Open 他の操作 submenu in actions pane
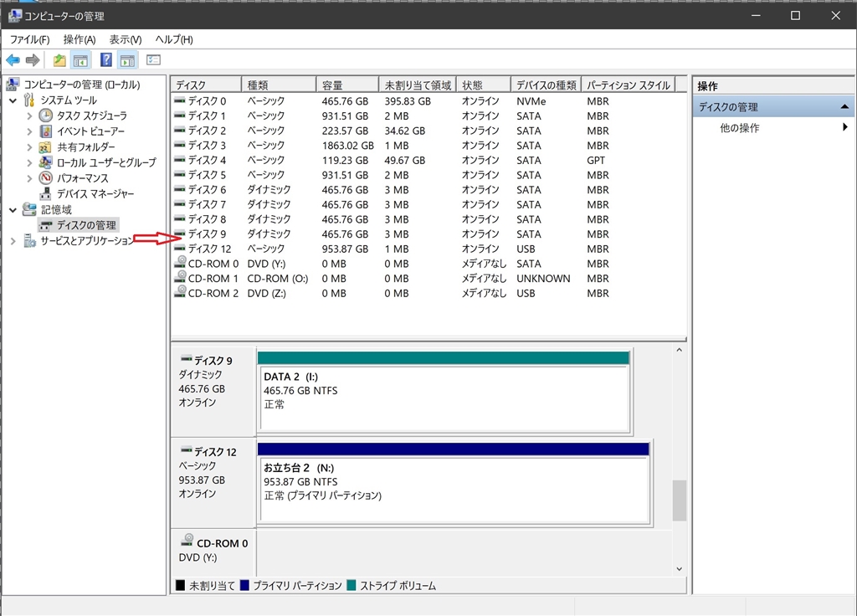This screenshot has height=616, width=857. (740, 128)
